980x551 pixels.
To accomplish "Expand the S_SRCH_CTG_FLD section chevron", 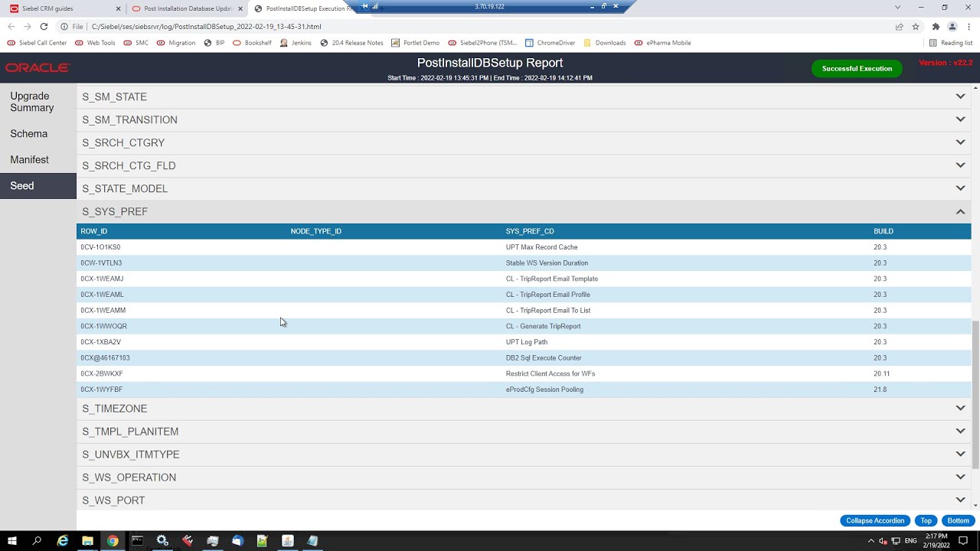I will 960,165.
